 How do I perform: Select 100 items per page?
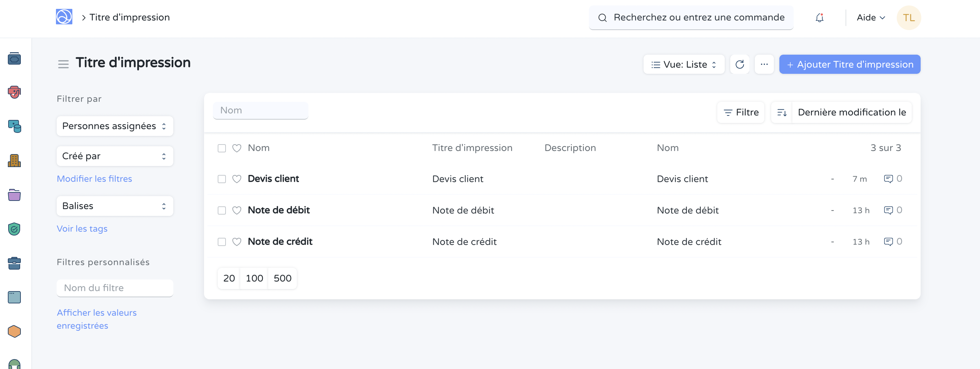coord(254,278)
